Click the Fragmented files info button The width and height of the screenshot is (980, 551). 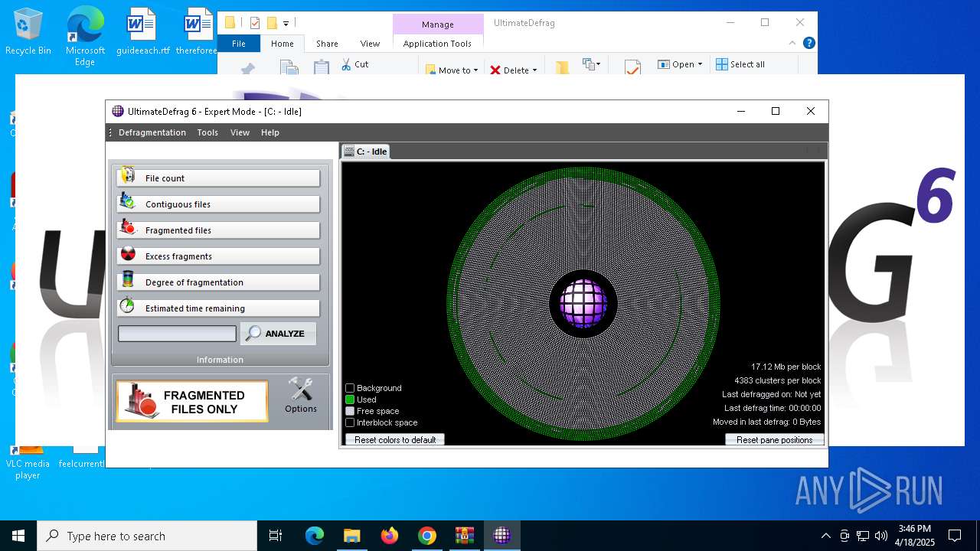coord(218,230)
